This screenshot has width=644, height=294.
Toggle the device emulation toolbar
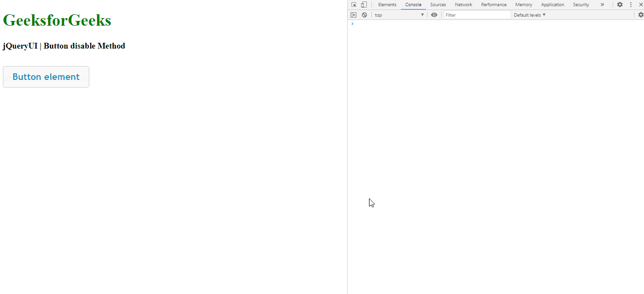tap(363, 4)
